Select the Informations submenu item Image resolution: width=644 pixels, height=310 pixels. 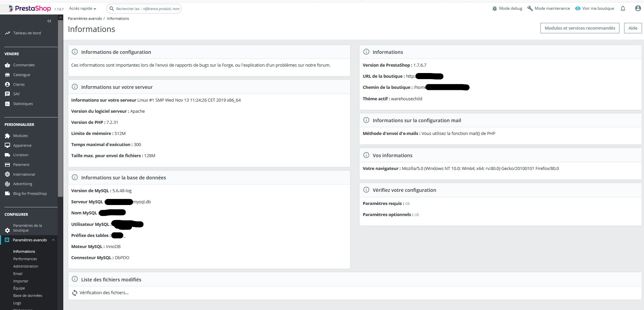tap(24, 251)
